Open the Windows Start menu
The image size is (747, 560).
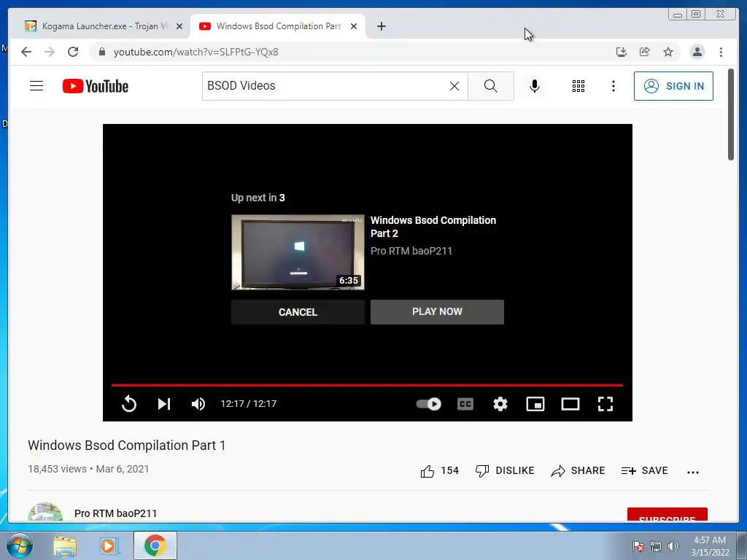pyautogui.click(x=20, y=545)
